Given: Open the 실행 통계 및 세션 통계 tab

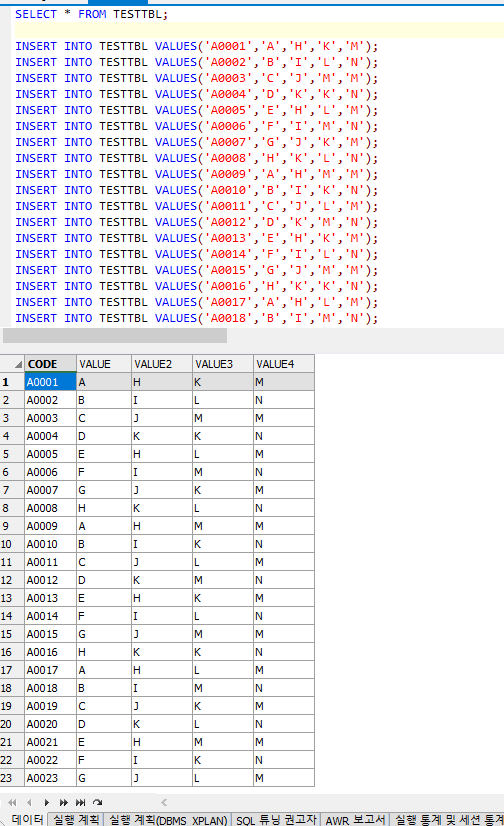Looking at the screenshot, I should [x=448, y=819].
